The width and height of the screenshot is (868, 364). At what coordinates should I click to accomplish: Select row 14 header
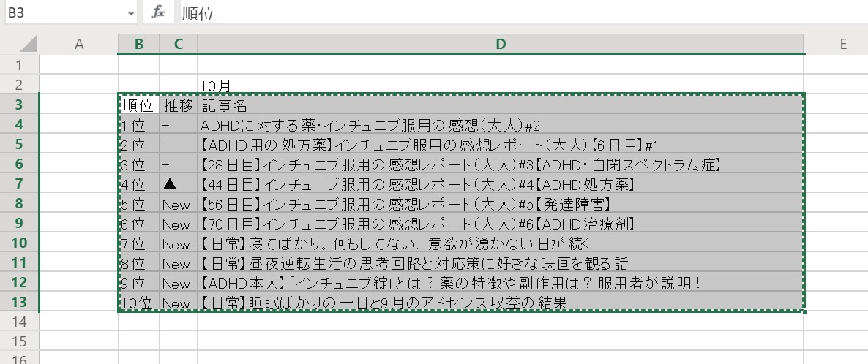20,322
